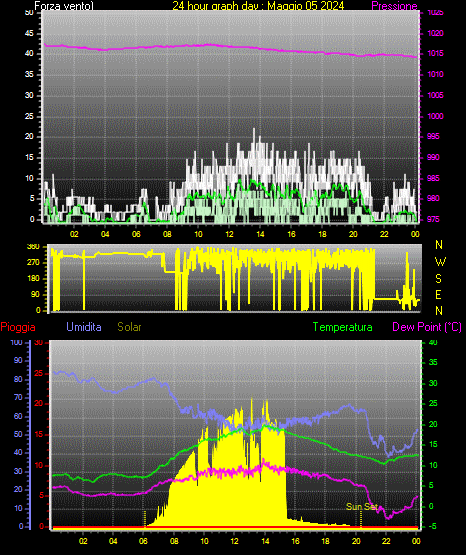Select the 24 hour graph day title

coord(258,6)
